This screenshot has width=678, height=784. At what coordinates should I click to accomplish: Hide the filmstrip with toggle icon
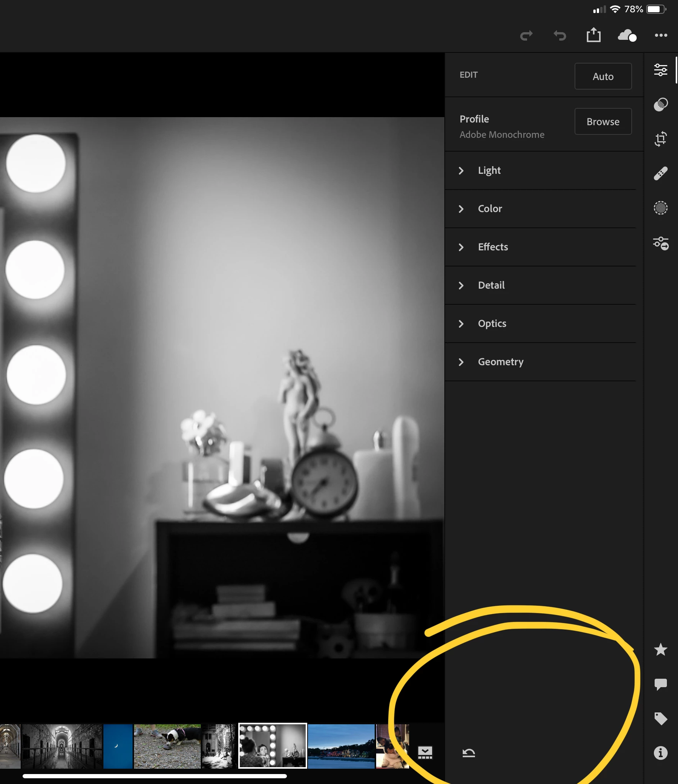[x=425, y=753]
